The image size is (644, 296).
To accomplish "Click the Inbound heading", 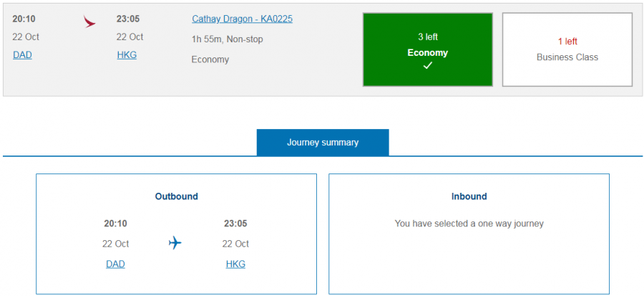I will point(469,196).
